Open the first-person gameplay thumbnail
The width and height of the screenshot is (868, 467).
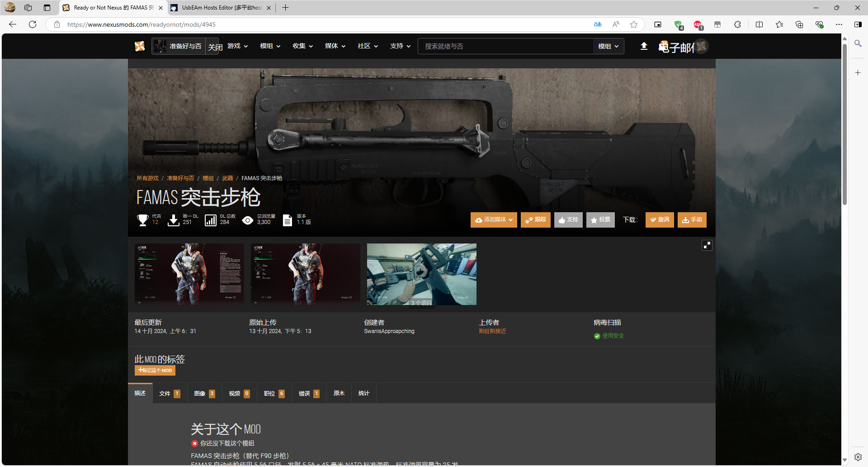tap(422, 274)
